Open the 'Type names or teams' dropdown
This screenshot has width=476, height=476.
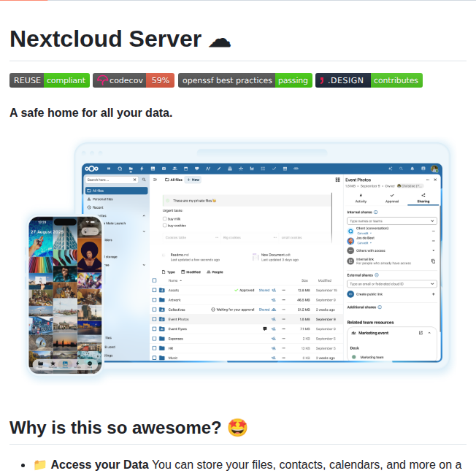[x=391, y=221]
